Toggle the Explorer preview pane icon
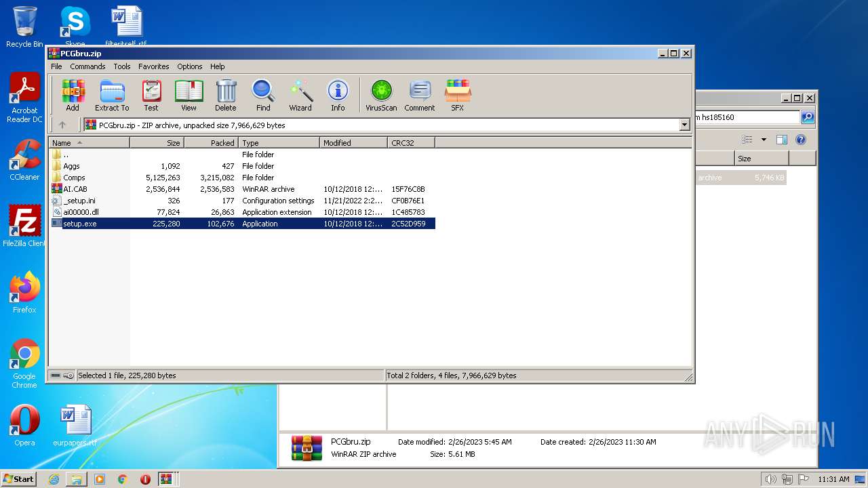This screenshot has height=488, width=868. tap(782, 140)
